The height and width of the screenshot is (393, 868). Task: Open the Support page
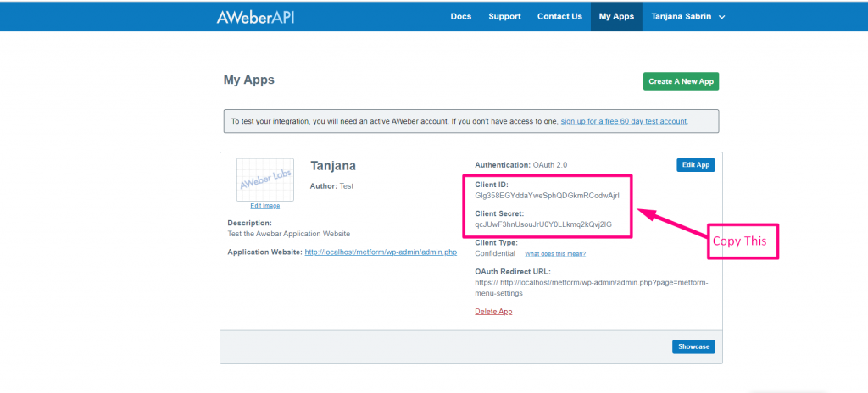504,17
